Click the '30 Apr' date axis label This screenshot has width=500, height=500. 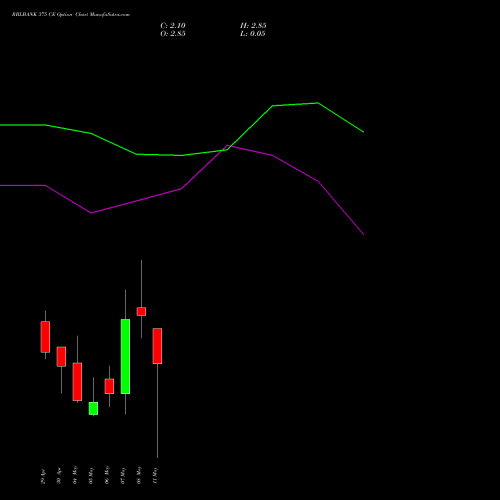tap(59, 476)
